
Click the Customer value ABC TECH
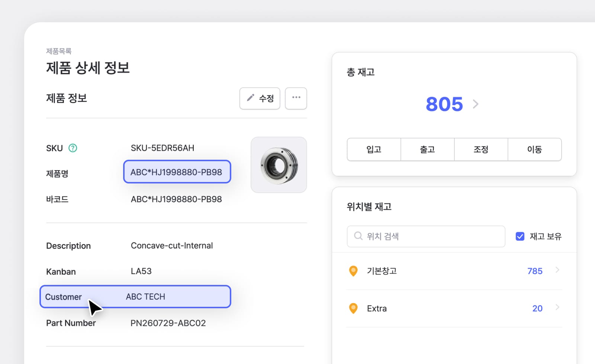pos(145,297)
